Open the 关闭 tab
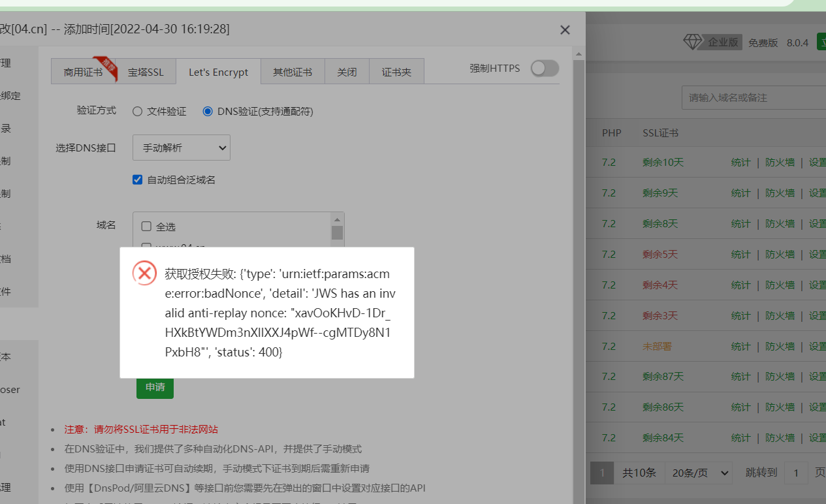826x504 pixels. [347, 72]
